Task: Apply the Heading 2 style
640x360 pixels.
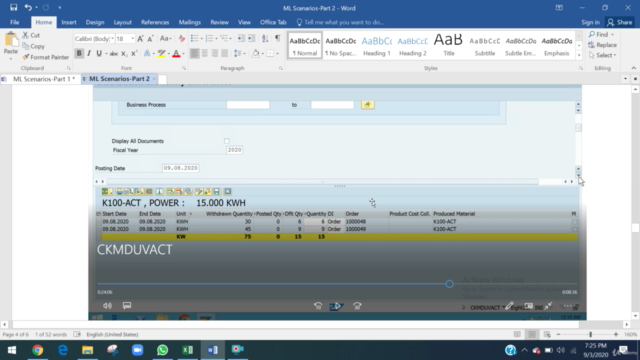Action: 413,46
